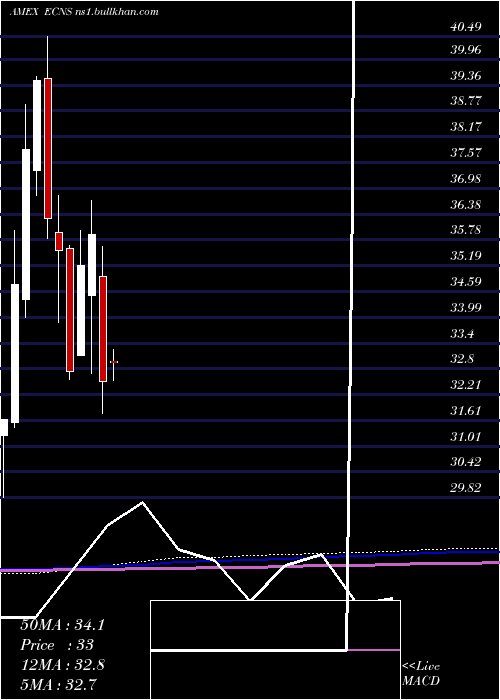
Task: Click the 32.8 price label
Action: (462, 359)
